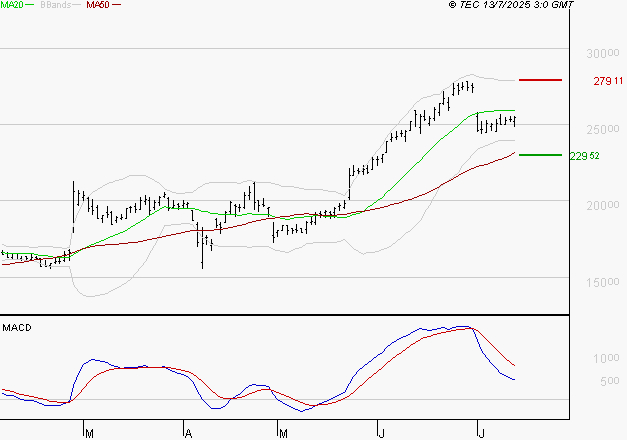Click the MA20 legend label
The image size is (627, 440).
11,4
